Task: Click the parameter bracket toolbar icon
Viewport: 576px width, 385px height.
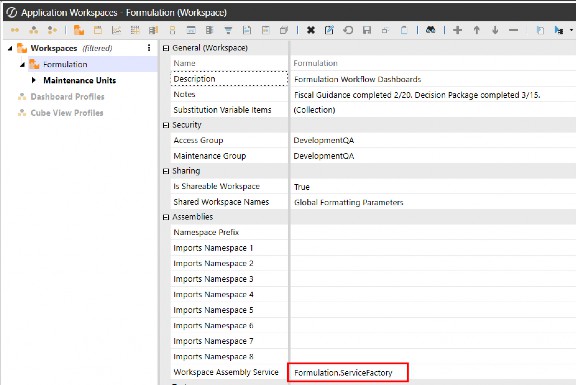Action: coord(172,30)
